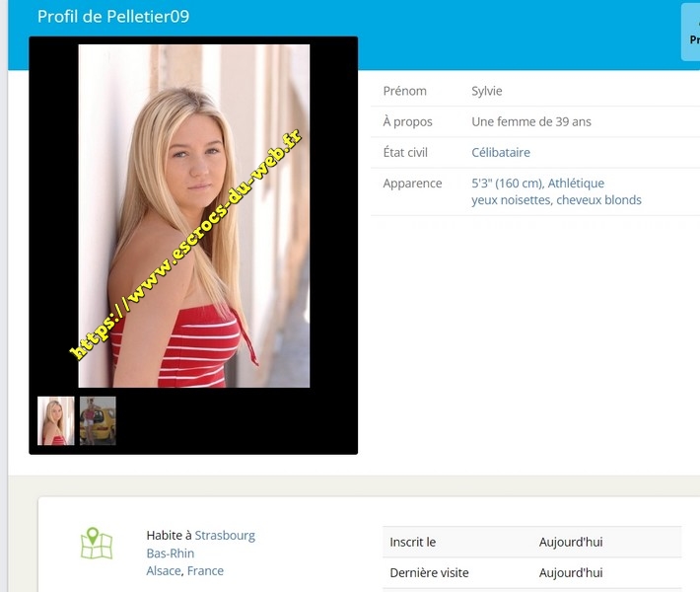The image size is (700, 592).
Task: Select the Une femme de 39 ans text
Action: [531, 122]
